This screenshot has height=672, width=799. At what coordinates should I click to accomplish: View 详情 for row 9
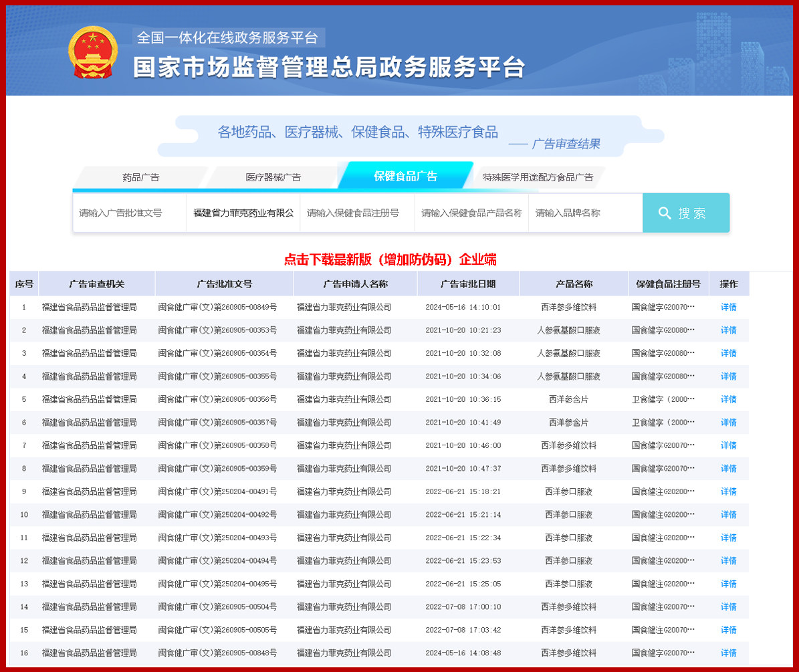[x=728, y=491]
